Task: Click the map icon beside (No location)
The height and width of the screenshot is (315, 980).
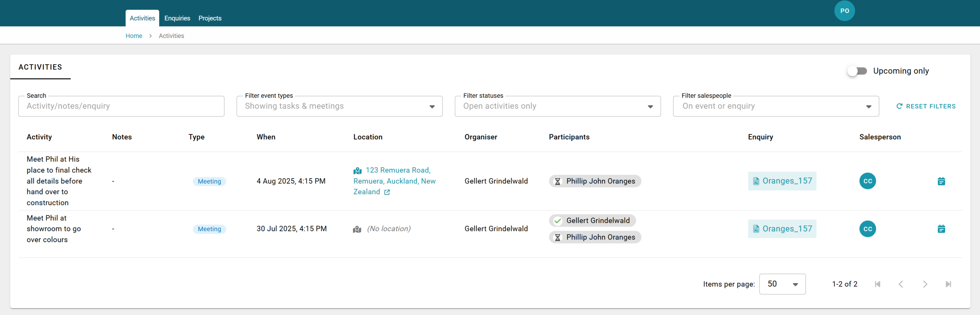Action: tap(357, 229)
